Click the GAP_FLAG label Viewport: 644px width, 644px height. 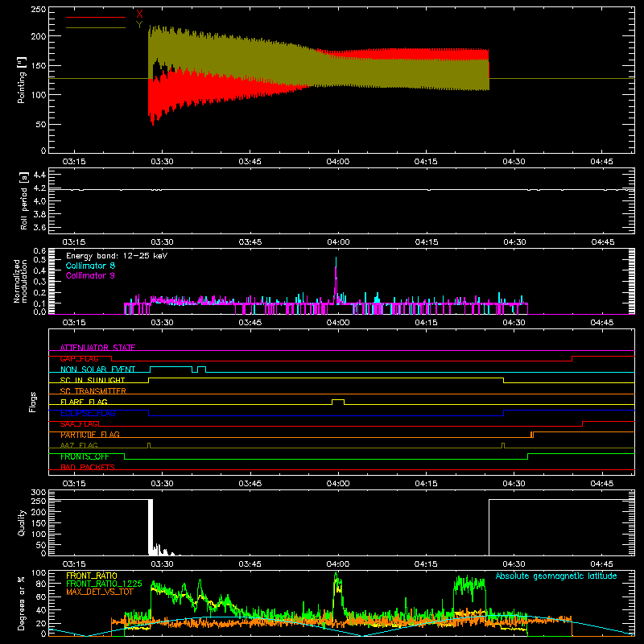pyautogui.click(x=79, y=358)
